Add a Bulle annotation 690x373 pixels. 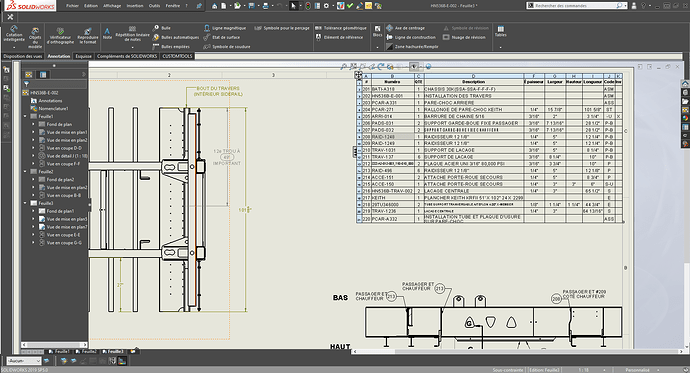pyautogui.click(x=161, y=28)
